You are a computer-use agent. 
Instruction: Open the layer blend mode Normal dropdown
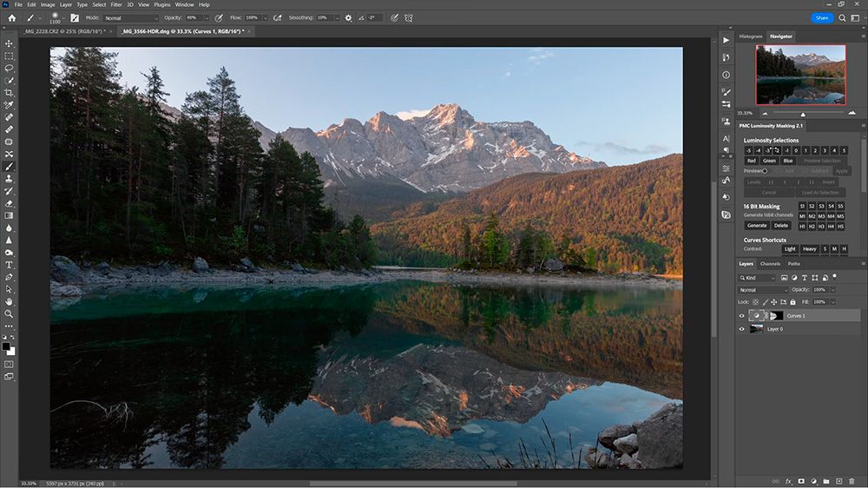(x=763, y=289)
